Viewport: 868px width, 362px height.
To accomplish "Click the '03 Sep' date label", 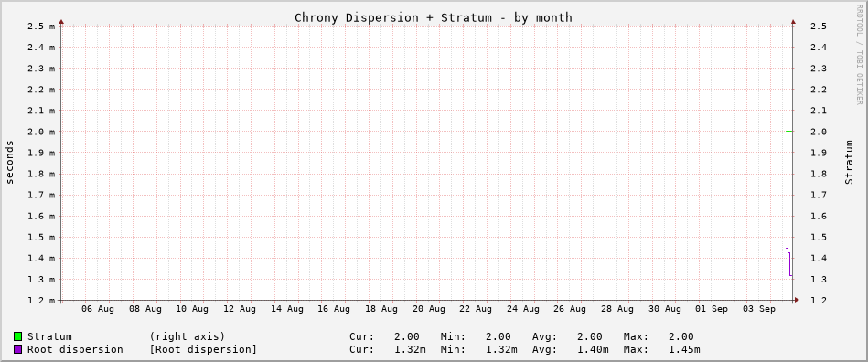I will pos(759,309).
